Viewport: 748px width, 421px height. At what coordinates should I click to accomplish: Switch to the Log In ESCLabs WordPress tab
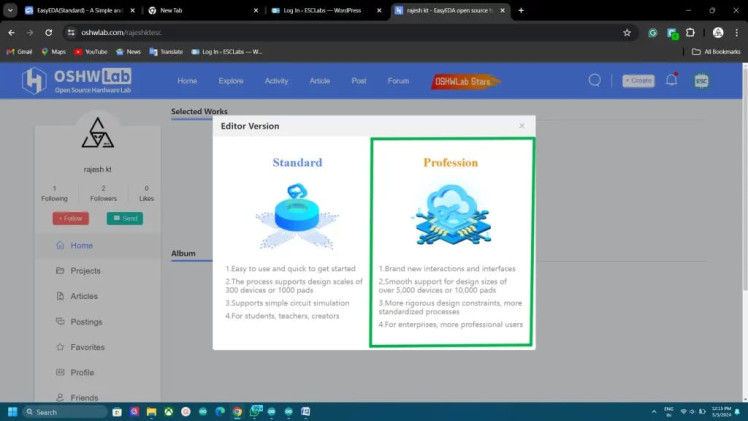[x=322, y=10]
